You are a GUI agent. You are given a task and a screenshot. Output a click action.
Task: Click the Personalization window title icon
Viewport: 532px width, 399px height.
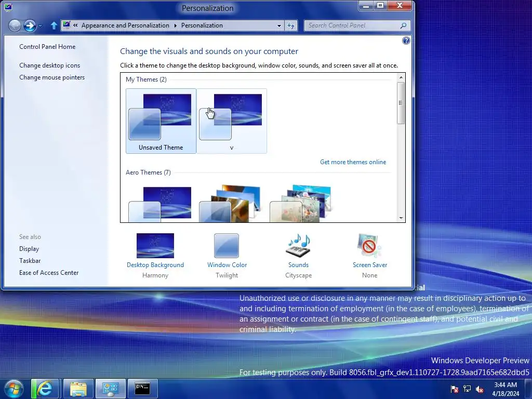pyautogui.click(x=8, y=7)
